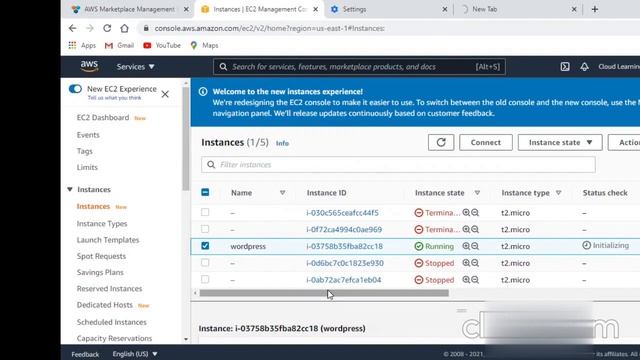
Task: Click the browser forward arrow
Action: point(90,28)
